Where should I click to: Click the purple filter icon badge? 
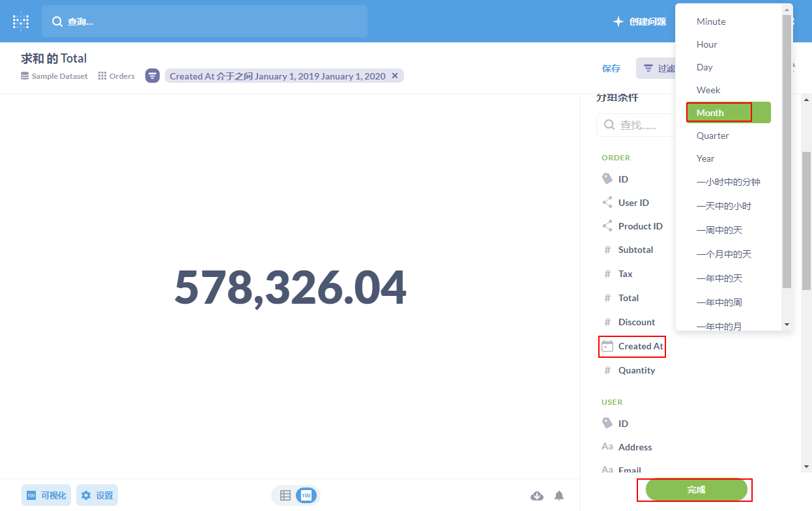[152, 76]
